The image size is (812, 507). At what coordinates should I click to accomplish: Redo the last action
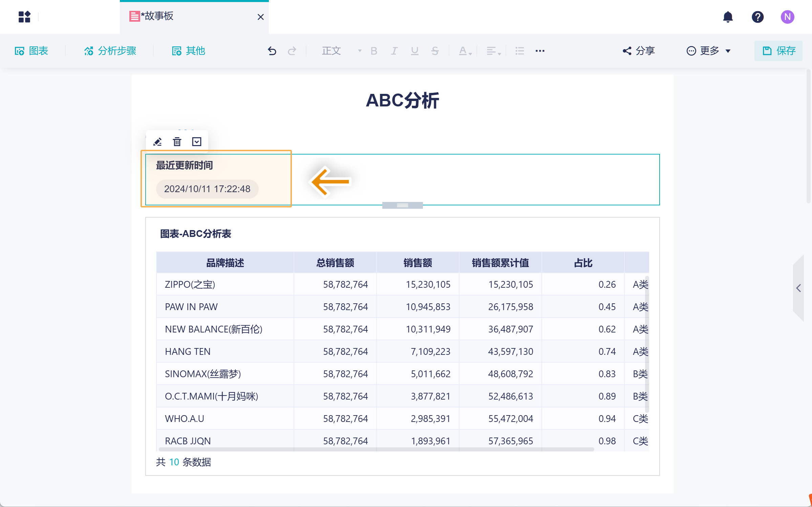pos(292,51)
